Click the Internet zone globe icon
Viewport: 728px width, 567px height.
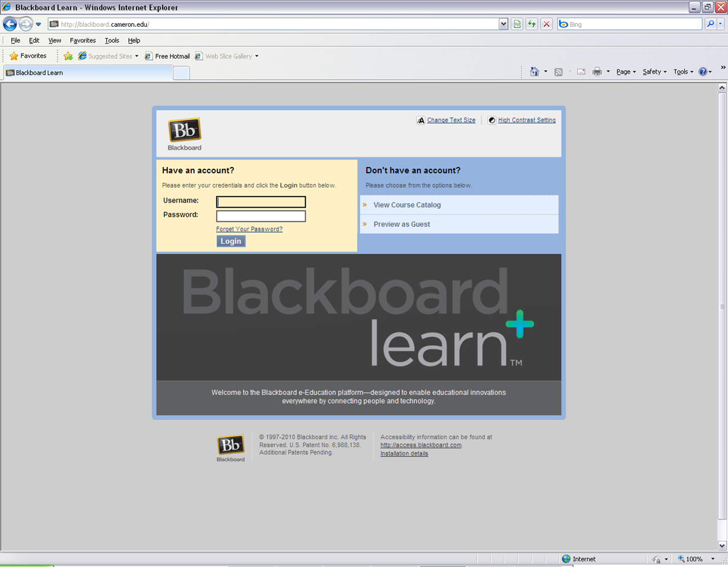click(566, 559)
